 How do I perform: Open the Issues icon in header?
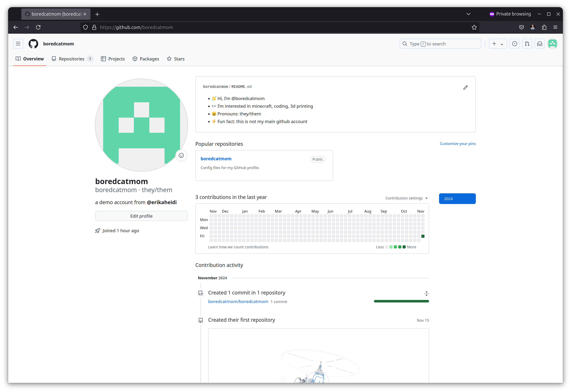tap(514, 44)
